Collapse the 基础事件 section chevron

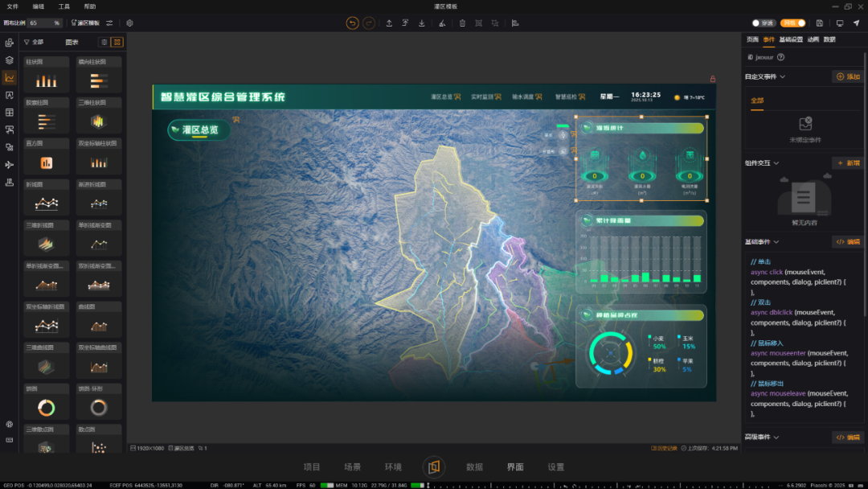[776, 242]
